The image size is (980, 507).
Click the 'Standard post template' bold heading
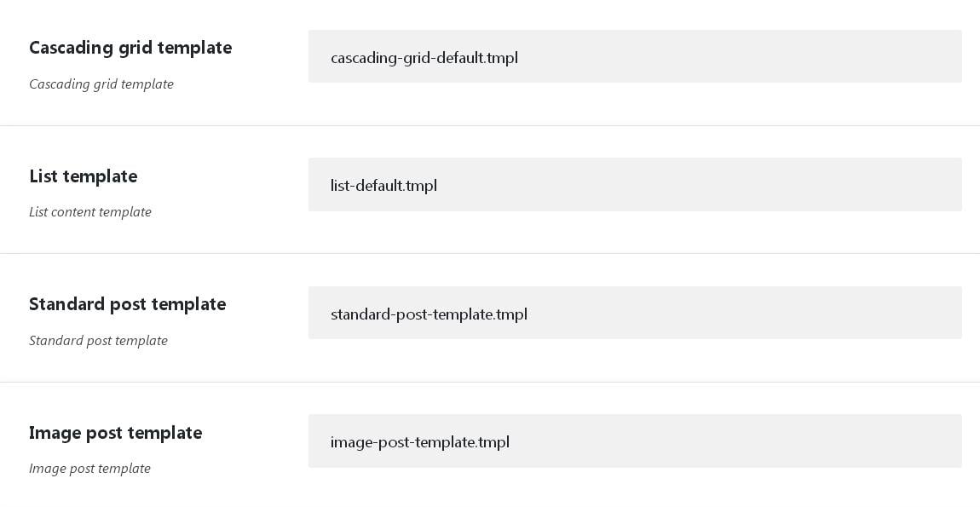128,304
